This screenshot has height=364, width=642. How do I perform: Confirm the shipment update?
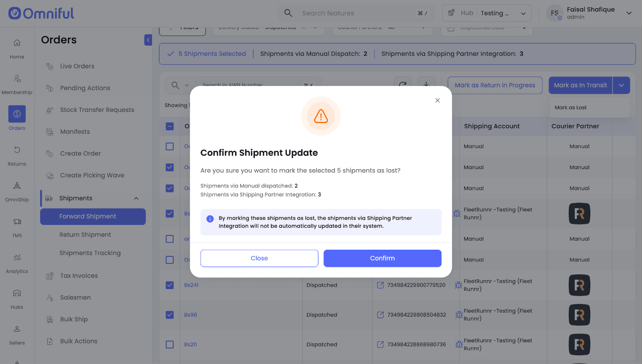pos(382,258)
